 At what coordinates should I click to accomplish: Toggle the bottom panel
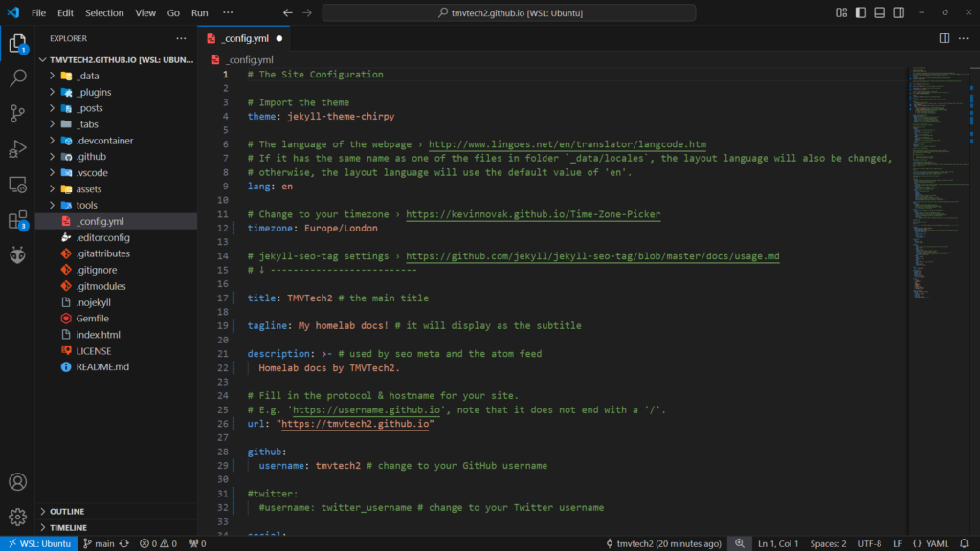880,12
